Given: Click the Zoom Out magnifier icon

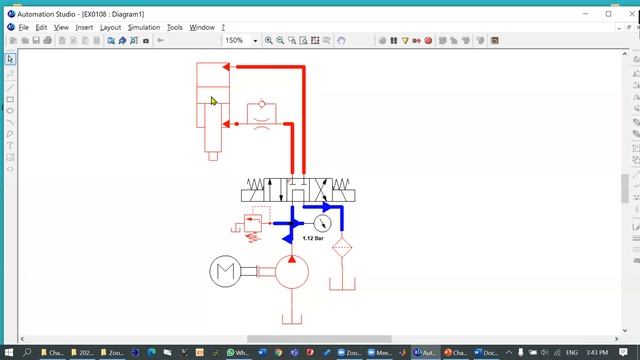Looking at the screenshot, I should (280, 40).
